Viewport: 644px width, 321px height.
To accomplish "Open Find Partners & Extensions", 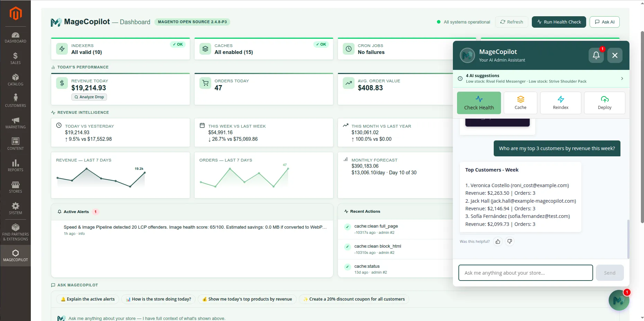I will [x=16, y=232].
